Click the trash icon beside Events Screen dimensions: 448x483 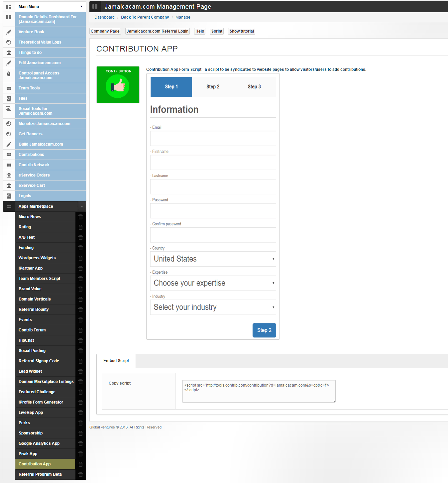coord(80,320)
